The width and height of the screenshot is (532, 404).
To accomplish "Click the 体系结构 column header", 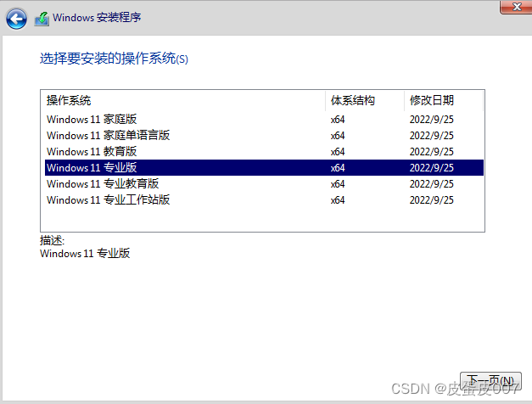I will pyautogui.click(x=365, y=100).
